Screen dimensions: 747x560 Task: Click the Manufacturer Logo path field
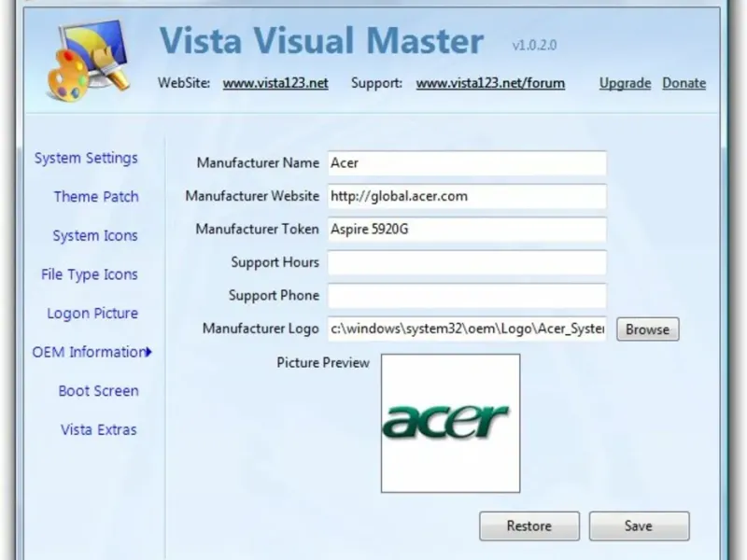[467, 329]
